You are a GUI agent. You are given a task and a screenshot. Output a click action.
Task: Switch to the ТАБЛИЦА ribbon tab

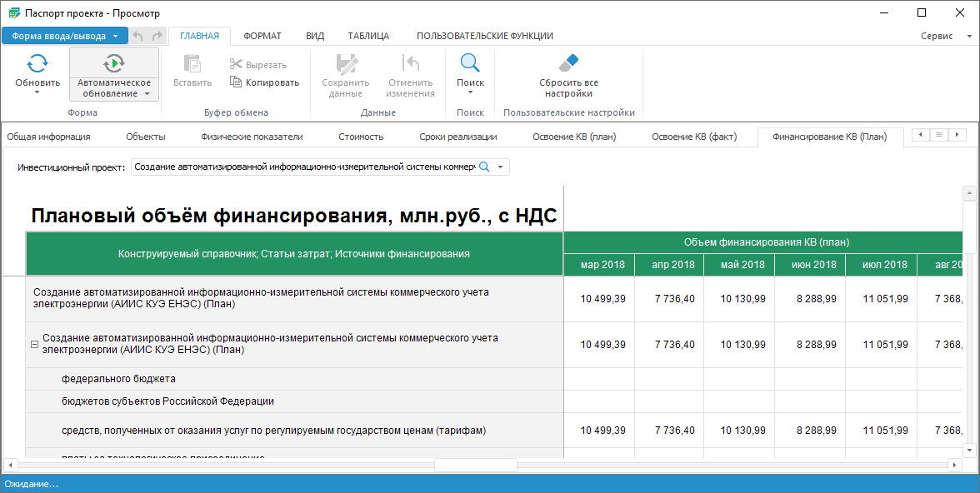[368, 36]
